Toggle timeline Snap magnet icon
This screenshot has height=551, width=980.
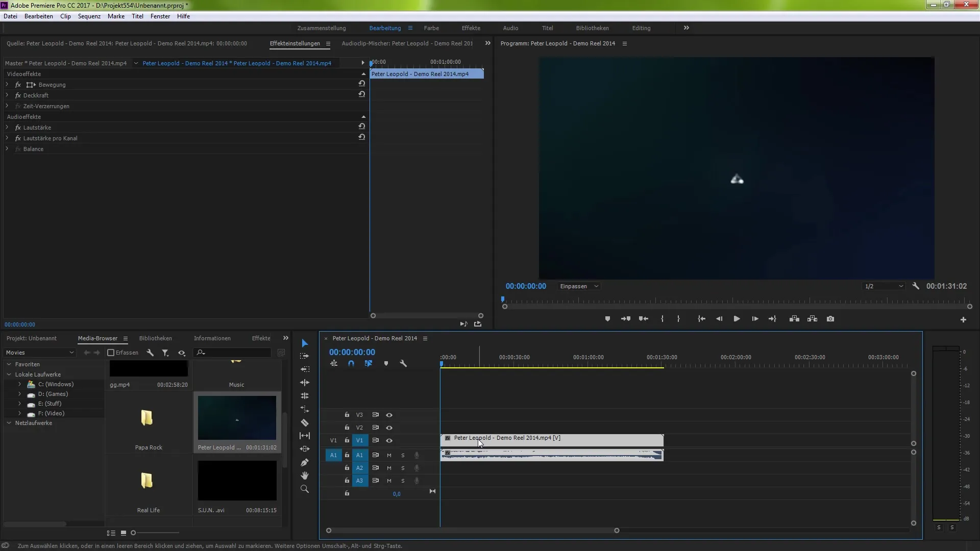[x=351, y=364]
